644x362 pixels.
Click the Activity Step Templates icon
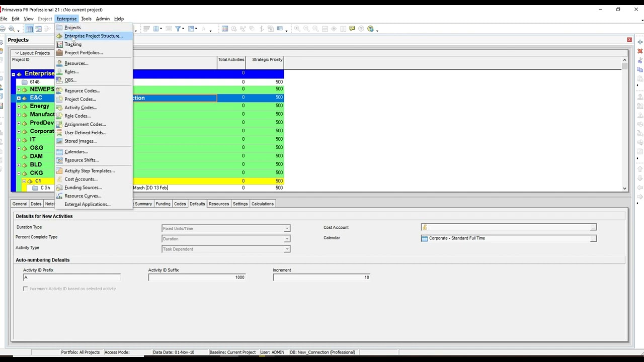pos(59,171)
